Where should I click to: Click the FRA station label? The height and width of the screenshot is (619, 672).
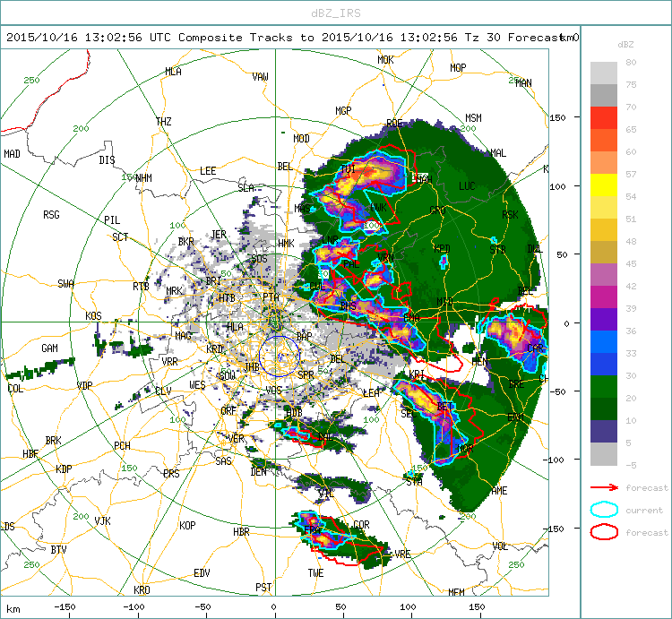(x=313, y=530)
